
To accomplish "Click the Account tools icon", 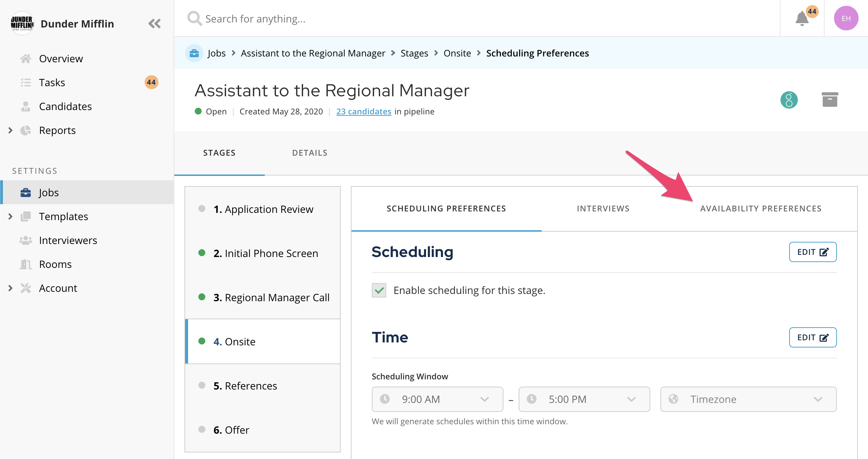I will coord(26,288).
